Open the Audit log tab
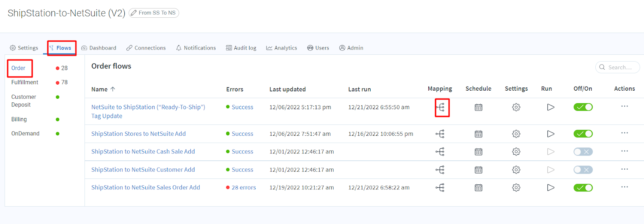Image resolution: width=644 pixels, height=224 pixels. point(241,48)
